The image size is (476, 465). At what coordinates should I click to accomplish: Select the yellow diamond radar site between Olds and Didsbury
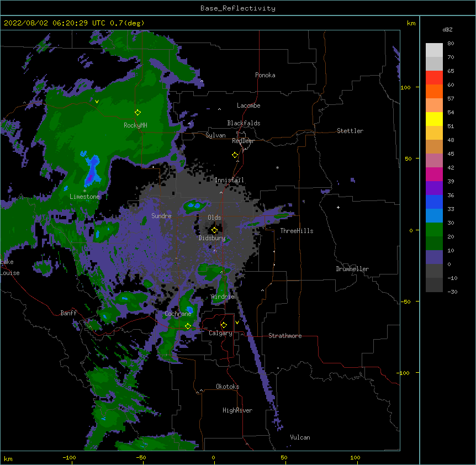(214, 230)
